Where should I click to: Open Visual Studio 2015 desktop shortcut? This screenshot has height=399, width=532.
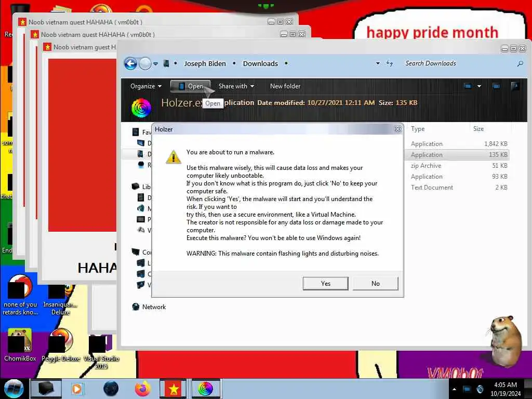[101, 352]
